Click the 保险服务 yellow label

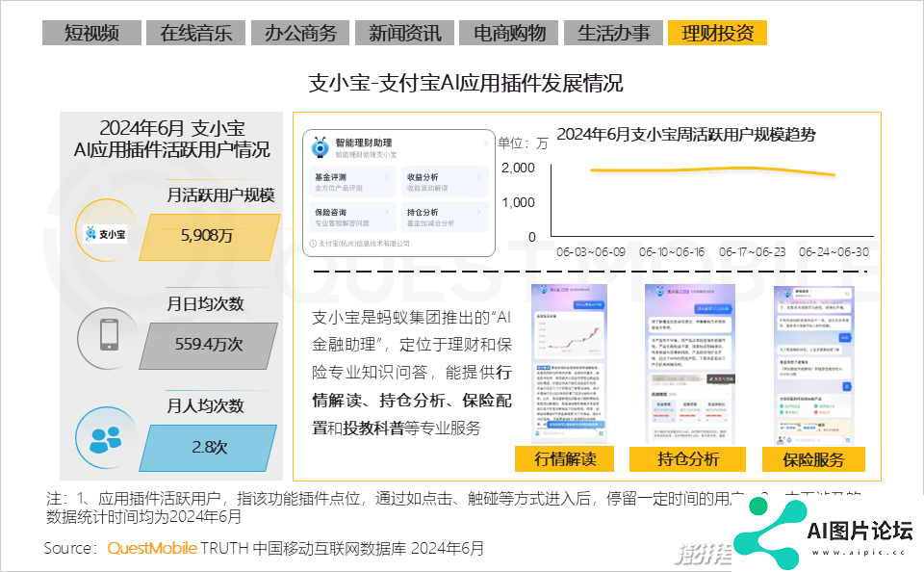point(813,459)
